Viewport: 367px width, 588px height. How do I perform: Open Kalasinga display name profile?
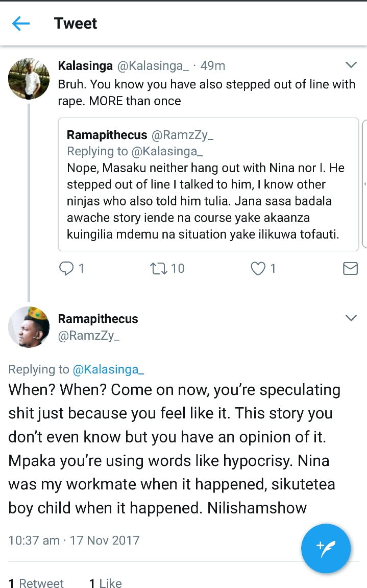tap(85, 66)
